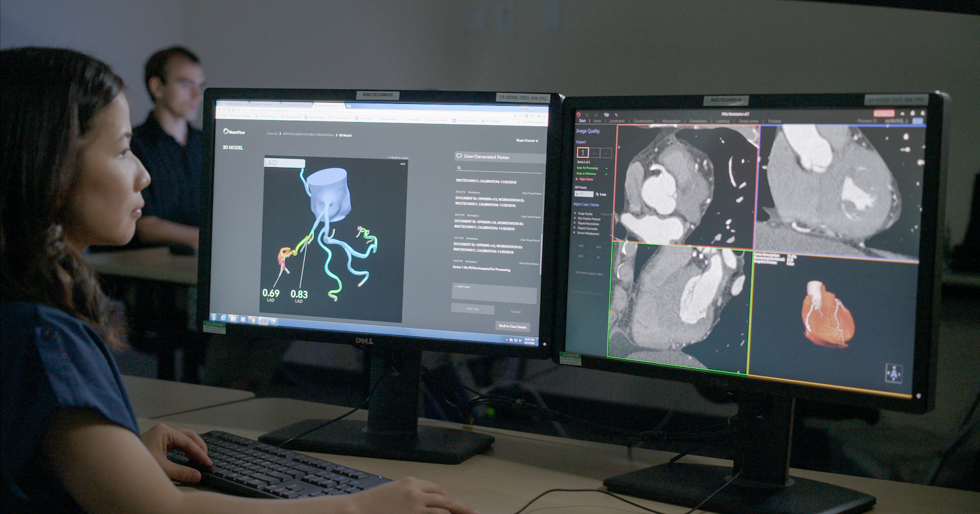This screenshot has height=514, width=980.
Task: Switch to the Aorta tab
Action: pos(597,121)
